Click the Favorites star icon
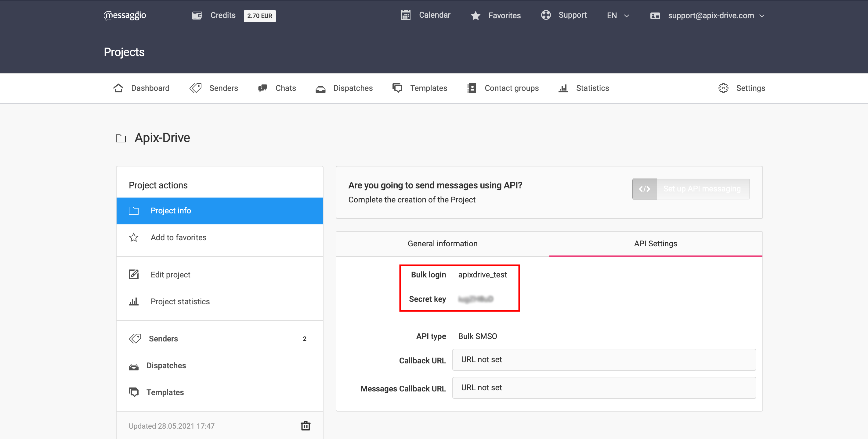This screenshot has width=868, height=439. pyautogui.click(x=476, y=16)
